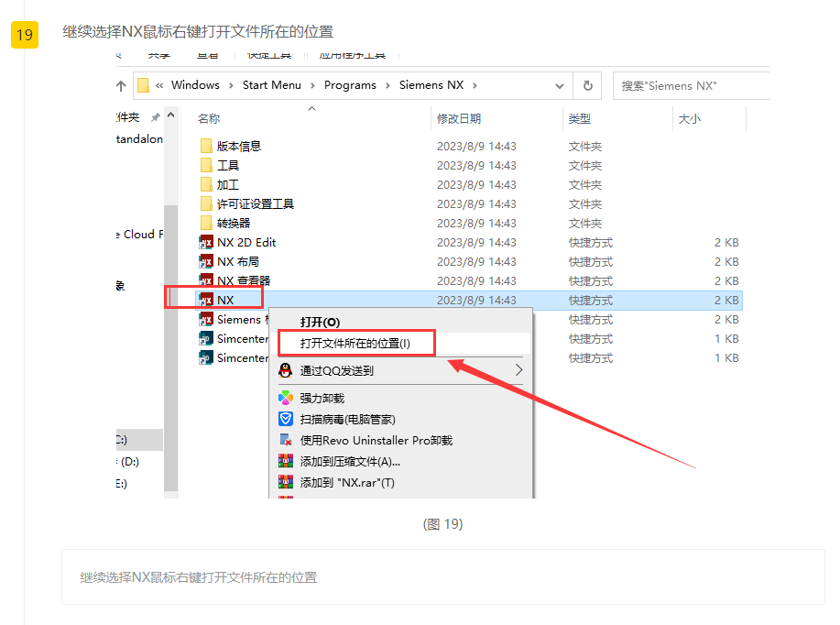Click the double-chevron at breadcrumb start
Image resolution: width=840 pixels, height=625 pixels.
click(159, 86)
